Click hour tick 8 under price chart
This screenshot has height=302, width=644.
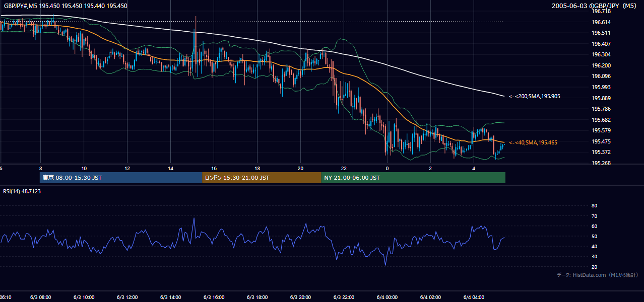tap(40, 168)
